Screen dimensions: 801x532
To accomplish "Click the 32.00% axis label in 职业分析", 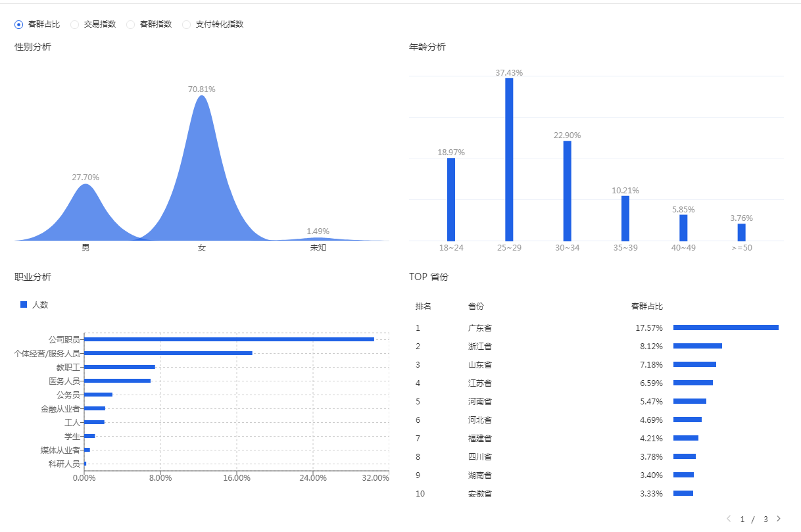I will click(x=376, y=478).
